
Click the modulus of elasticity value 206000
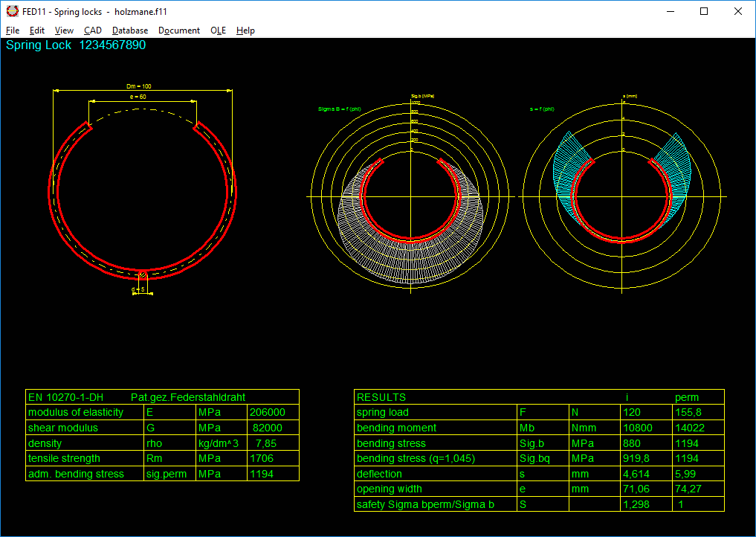pyautogui.click(x=268, y=413)
